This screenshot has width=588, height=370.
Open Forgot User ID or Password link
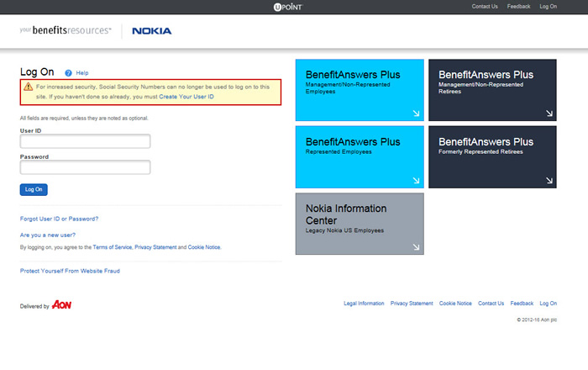point(59,219)
